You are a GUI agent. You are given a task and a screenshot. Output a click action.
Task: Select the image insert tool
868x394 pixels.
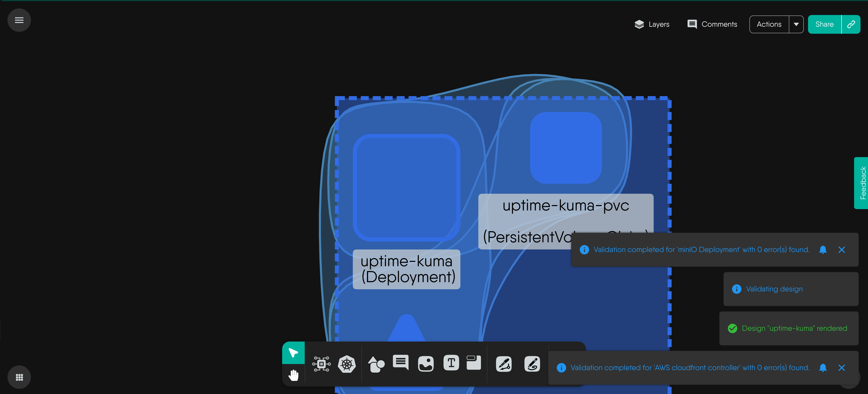(426, 364)
